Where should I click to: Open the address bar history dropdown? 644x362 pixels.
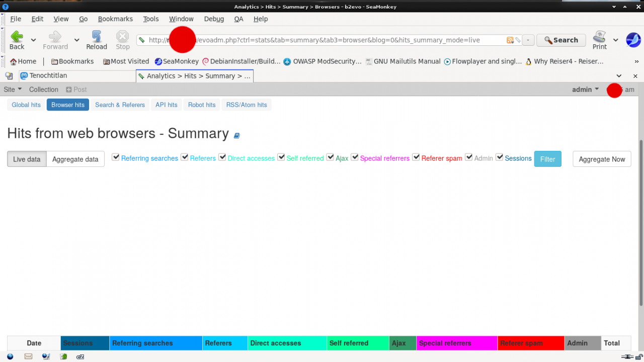coord(528,40)
